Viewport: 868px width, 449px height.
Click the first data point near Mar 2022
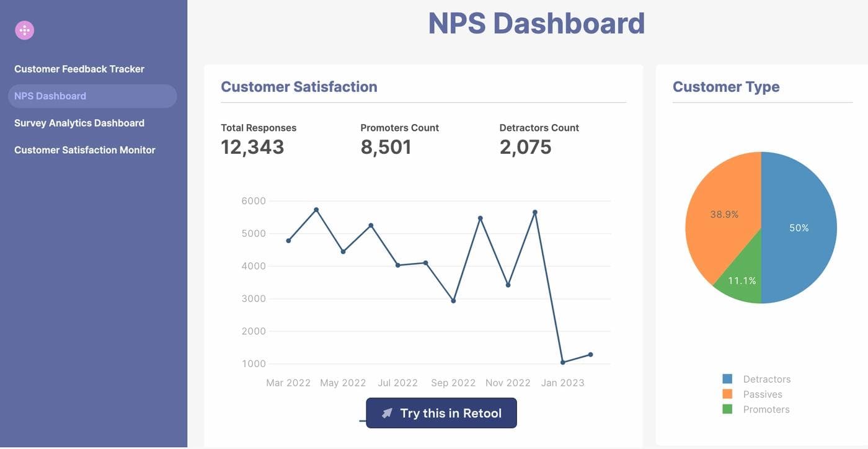coord(288,241)
